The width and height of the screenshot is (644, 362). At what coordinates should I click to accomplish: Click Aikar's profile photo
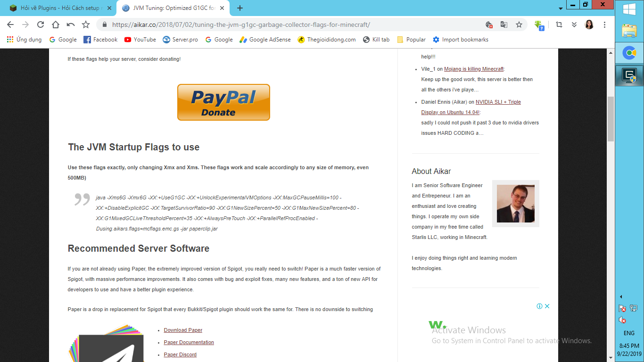516,204
